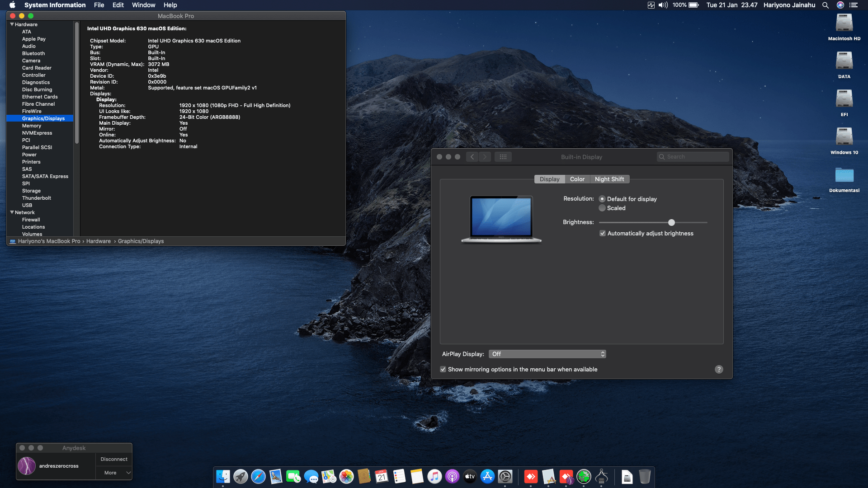Open the Trash in the dock
868x488 pixels.
click(645, 476)
